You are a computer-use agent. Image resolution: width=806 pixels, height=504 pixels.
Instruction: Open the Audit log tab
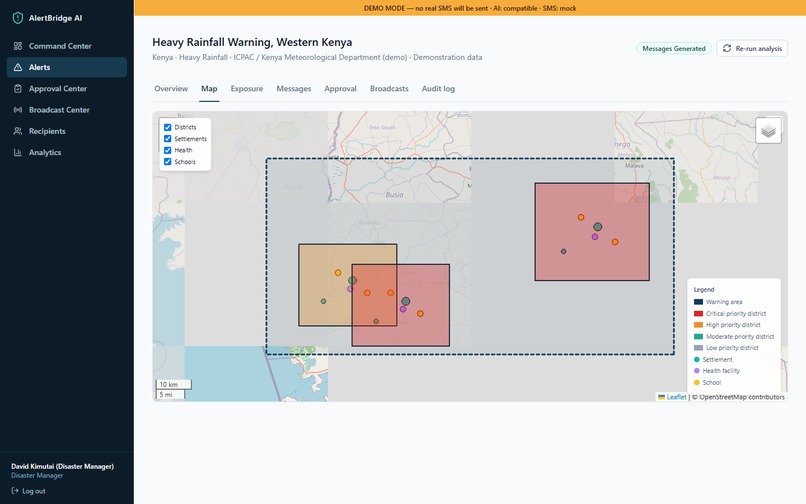coord(438,88)
